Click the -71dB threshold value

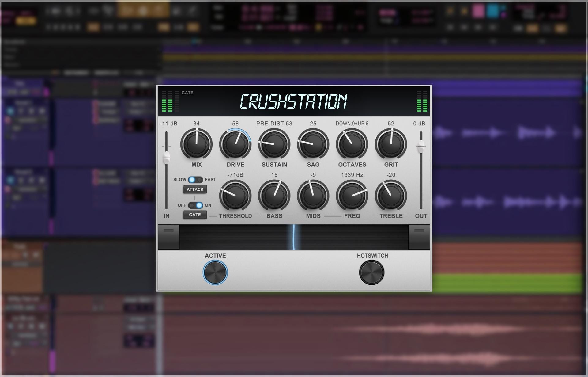click(235, 175)
